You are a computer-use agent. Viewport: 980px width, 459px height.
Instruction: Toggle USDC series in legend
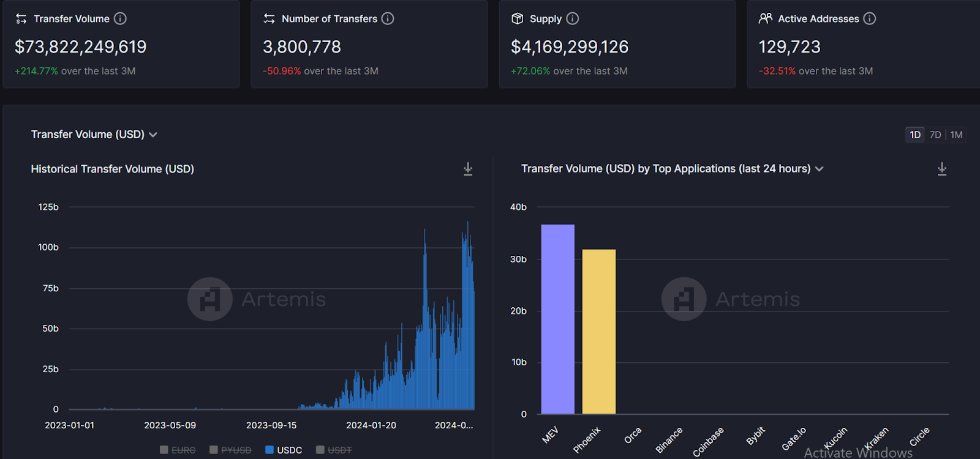[x=284, y=450]
